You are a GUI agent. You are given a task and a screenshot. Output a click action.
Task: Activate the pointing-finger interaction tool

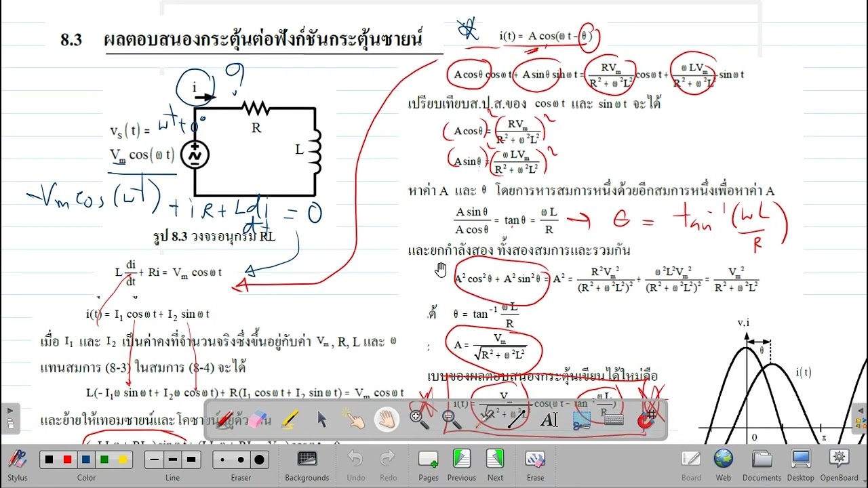[355, 420]
